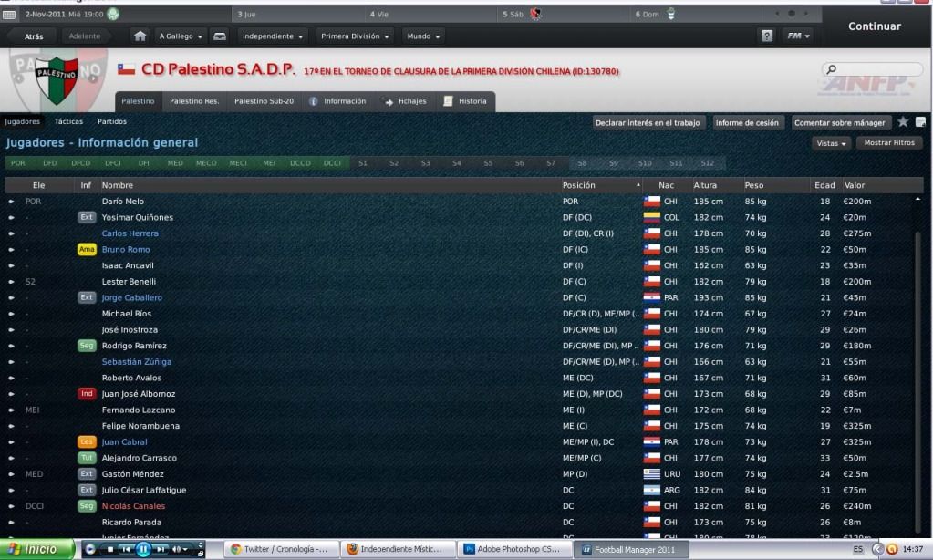Select the DCCD position slot

[x=300, y=163]
